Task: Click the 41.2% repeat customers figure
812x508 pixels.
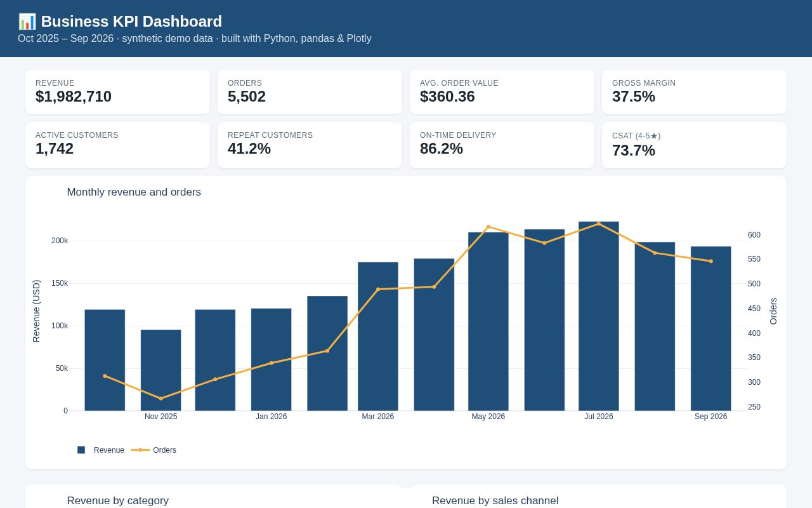Action: [x=249, y=149]
